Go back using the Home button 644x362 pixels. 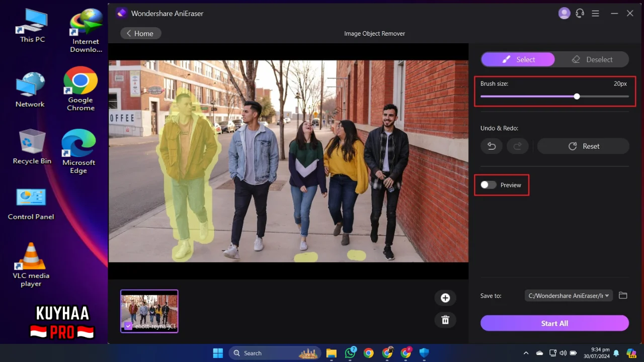tap(140, 33)
